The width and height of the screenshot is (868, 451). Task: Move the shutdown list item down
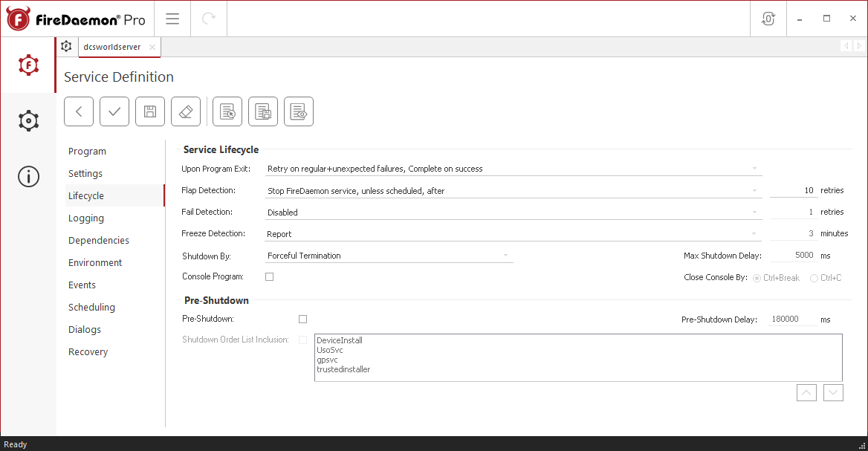pyautogui.click(x=833, y=393)
